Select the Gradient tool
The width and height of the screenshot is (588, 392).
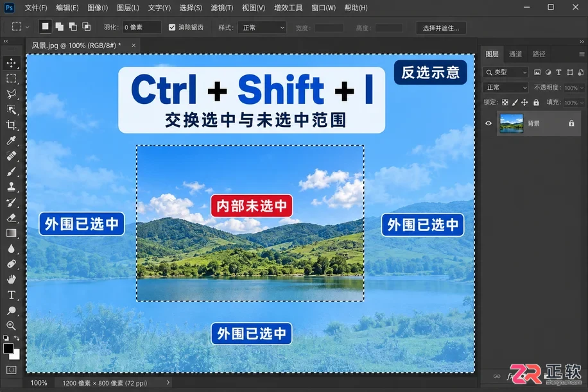tap(12, 233)
